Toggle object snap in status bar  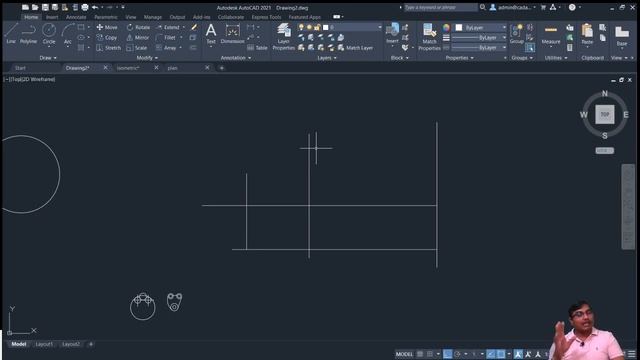coord(501,354)
